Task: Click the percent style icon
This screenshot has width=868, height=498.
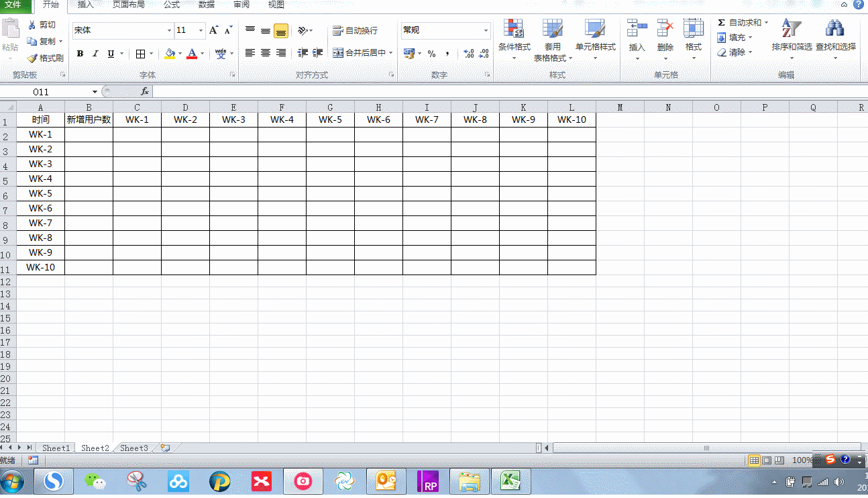Action: [x=431, y=54]
